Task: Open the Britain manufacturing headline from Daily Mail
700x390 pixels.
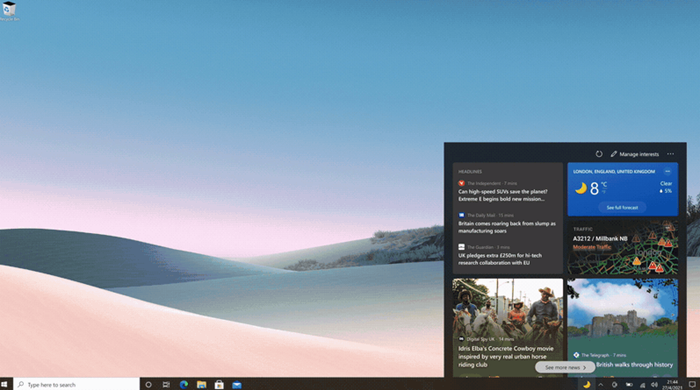Action: (x=507, y=227)
